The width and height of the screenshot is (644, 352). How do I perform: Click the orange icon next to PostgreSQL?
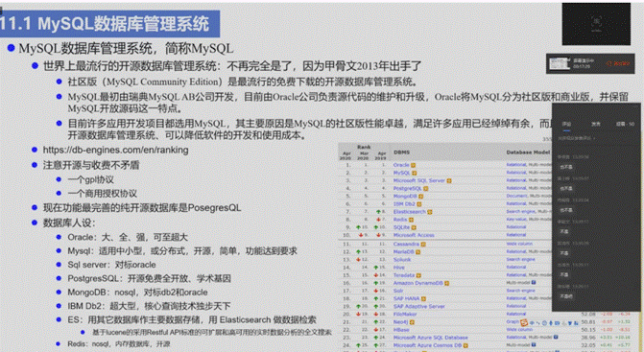[426, 188]
